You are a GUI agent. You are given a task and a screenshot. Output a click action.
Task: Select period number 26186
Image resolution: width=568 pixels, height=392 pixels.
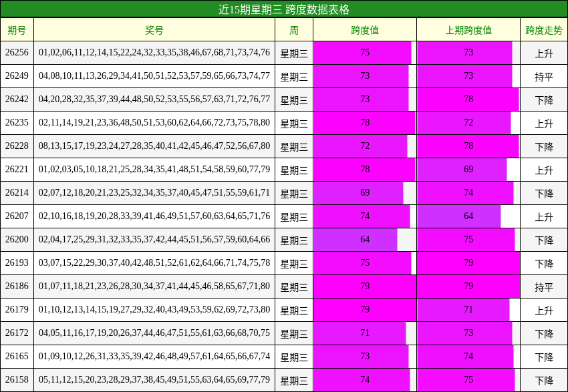pos(17,286)
